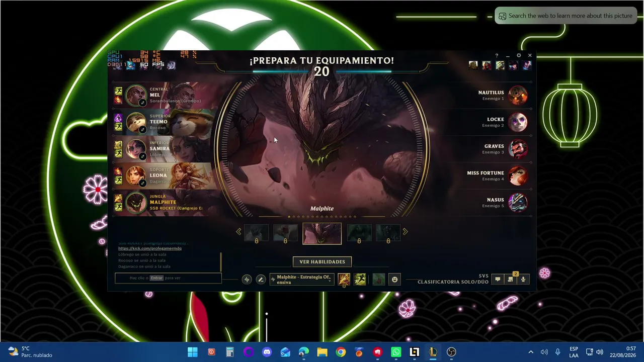Click 'Search the web to learn more' button
The height and width of the screenshot is (362, 644).
(x=566, y=16)
